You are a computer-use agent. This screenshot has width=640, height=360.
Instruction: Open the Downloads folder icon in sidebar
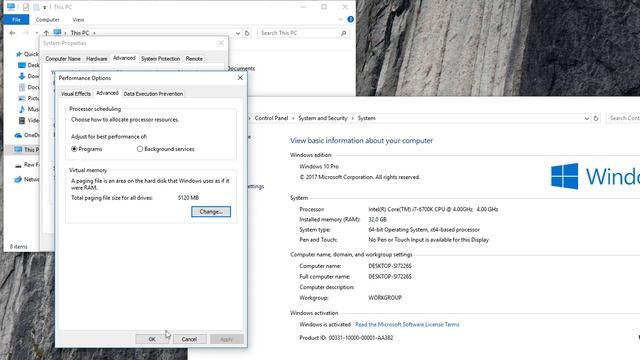[22, 76]
